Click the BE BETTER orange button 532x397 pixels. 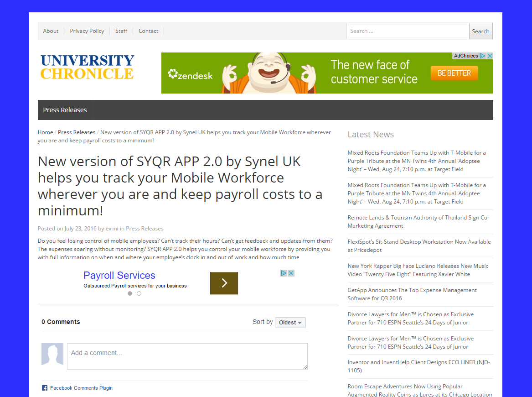click(454, 73)
